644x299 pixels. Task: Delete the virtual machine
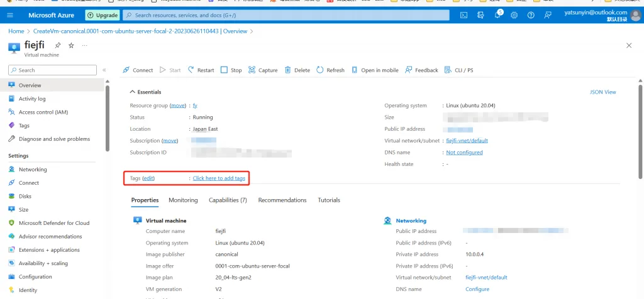[x=297, y=70]
